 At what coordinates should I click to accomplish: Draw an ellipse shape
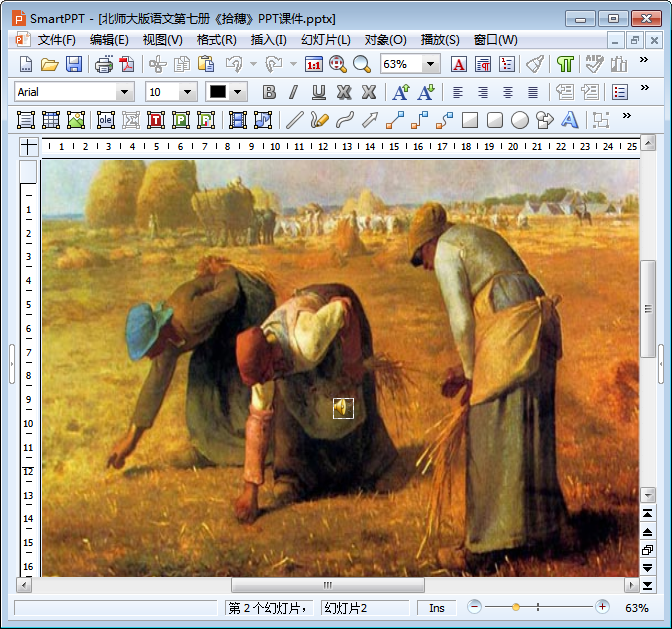point(519,120)
